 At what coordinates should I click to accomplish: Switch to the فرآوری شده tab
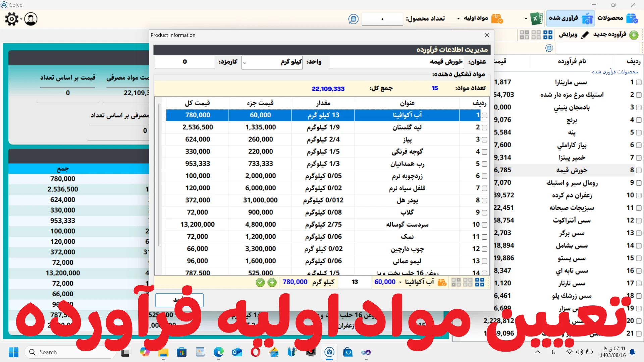[570, 18]
